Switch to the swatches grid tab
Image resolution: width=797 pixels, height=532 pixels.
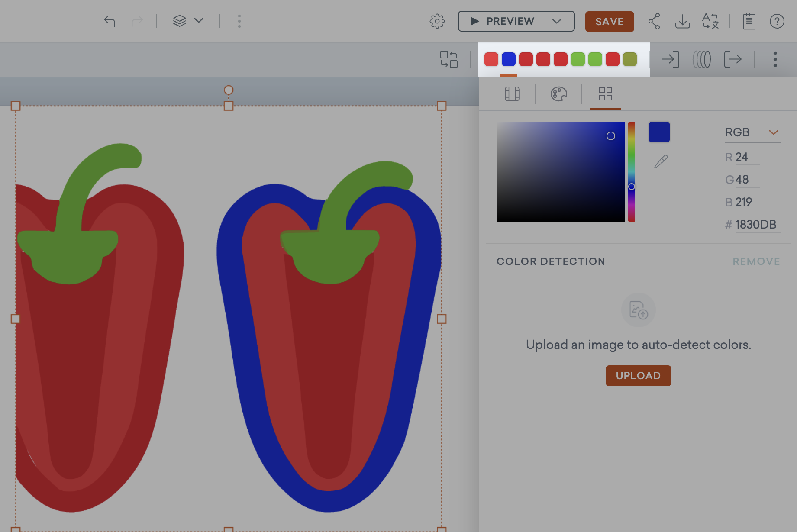605,94
